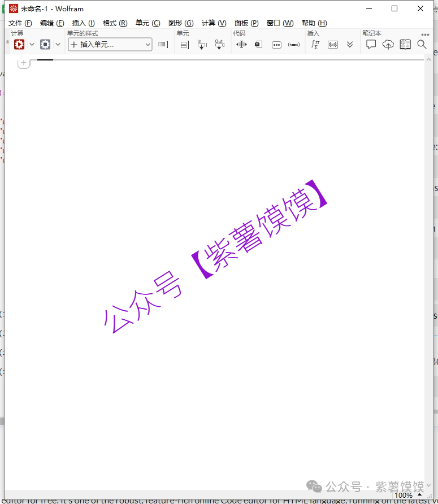
Task: Open dropdown arrow beside the evaluate icon
Action: click(32, 44)
